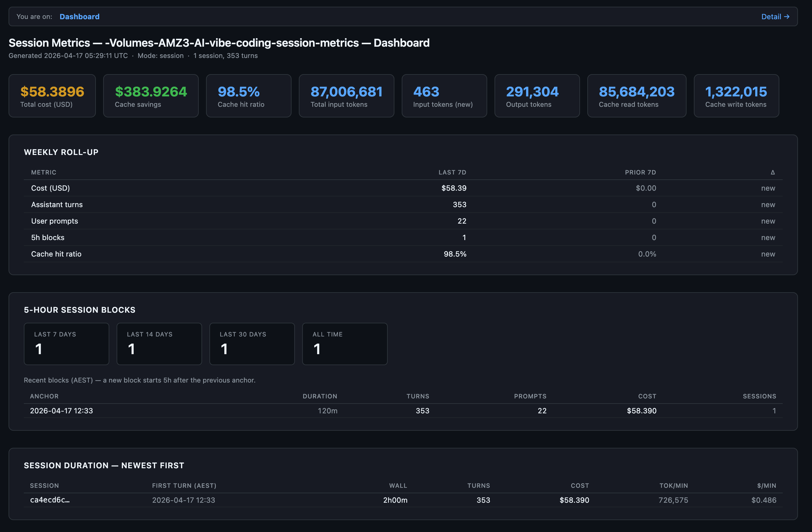
Task: Select the Last 14 Days block tile
Action: (159, 344)
